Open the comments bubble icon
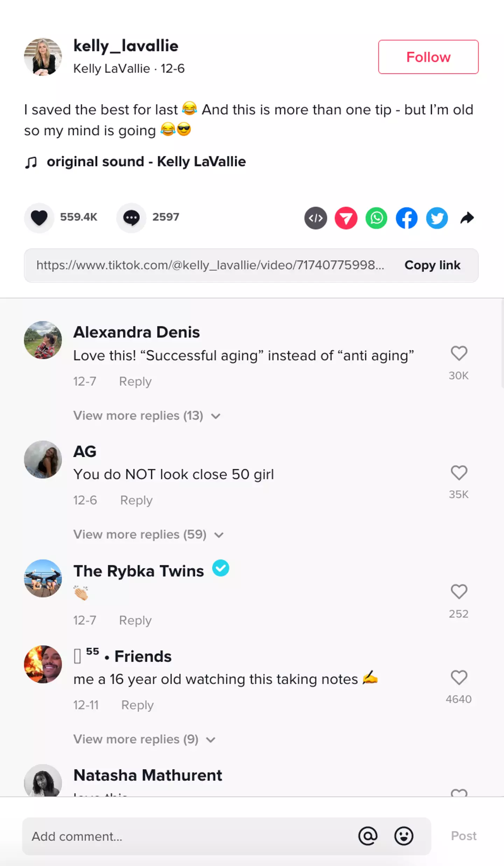Viewport: 504px width, 866px height. pos(131,218)
